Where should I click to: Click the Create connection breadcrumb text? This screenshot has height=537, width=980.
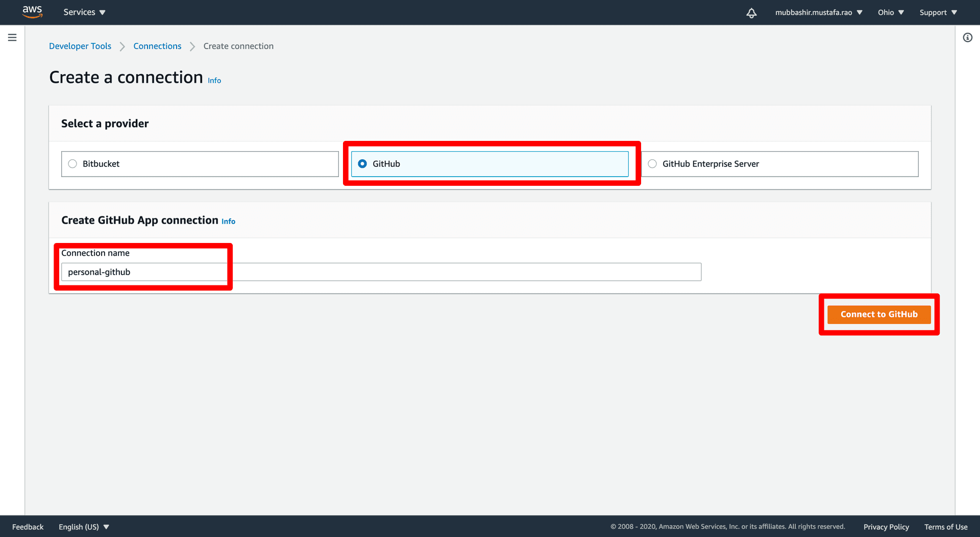click(x=238, y=46)
